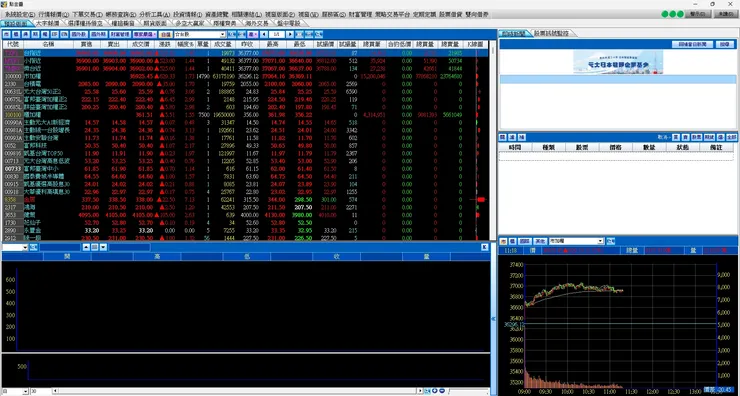
Task: Click the 賣 cancel-sell button
Action: click(x=686, y=137)
